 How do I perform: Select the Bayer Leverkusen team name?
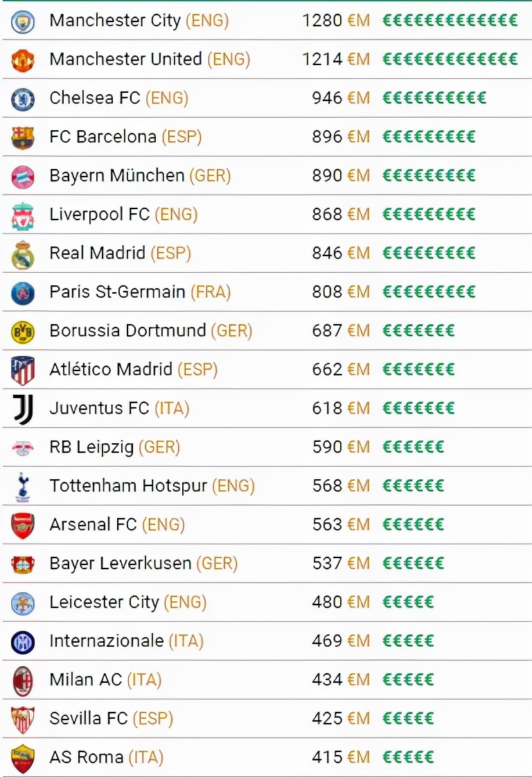pos(120,564)
